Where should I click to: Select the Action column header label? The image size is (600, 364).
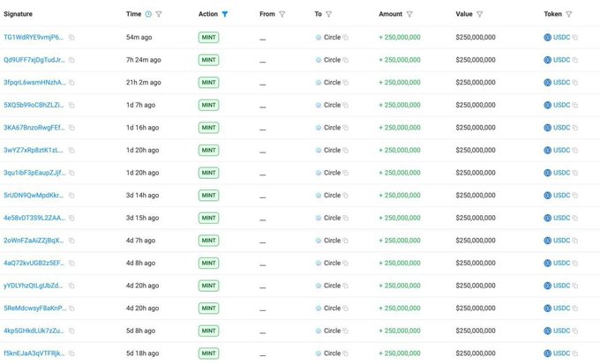coord(207,14)
